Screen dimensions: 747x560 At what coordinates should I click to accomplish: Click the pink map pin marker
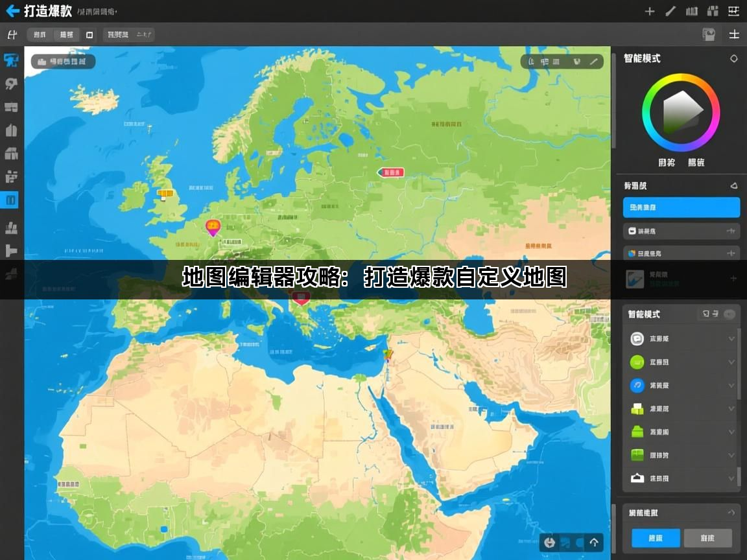[212, 227]
